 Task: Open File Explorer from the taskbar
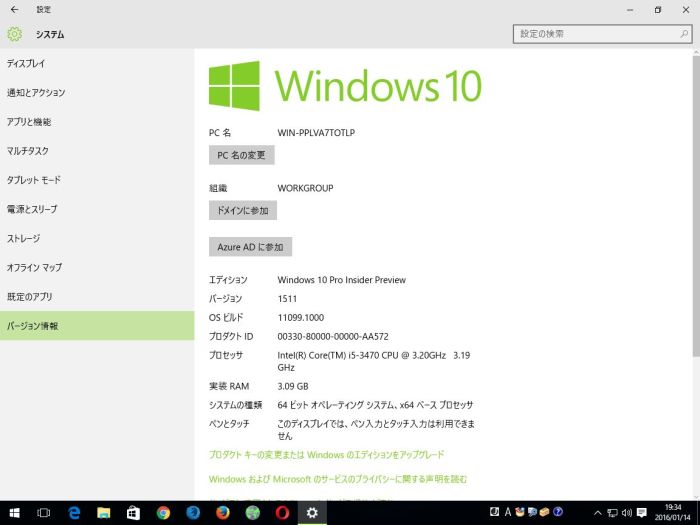tap(103, 512)
